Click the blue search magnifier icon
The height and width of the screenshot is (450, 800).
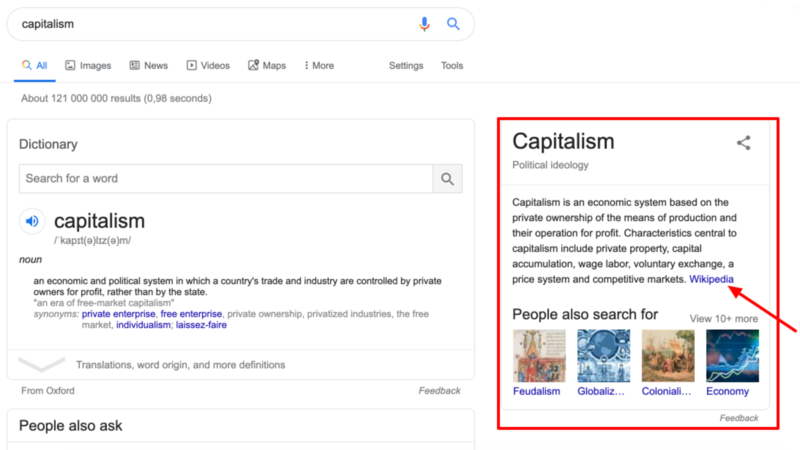[453, 24]
